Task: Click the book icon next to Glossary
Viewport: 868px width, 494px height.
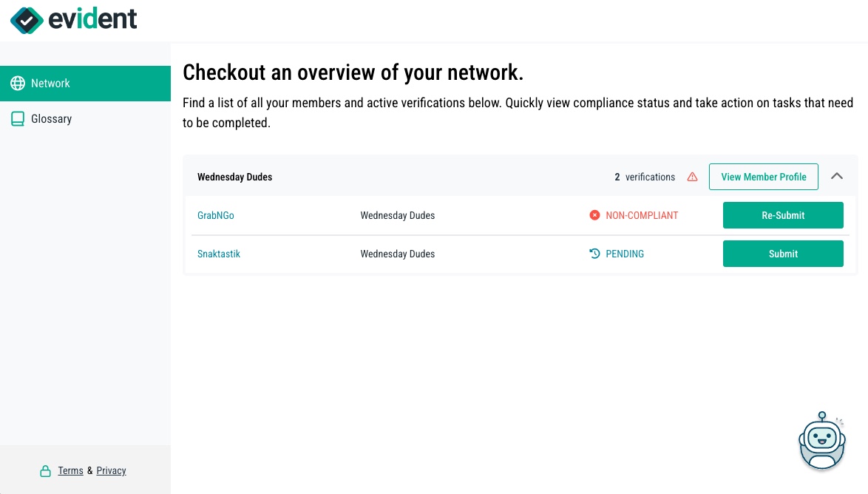Action: click(x=17, y=118)
